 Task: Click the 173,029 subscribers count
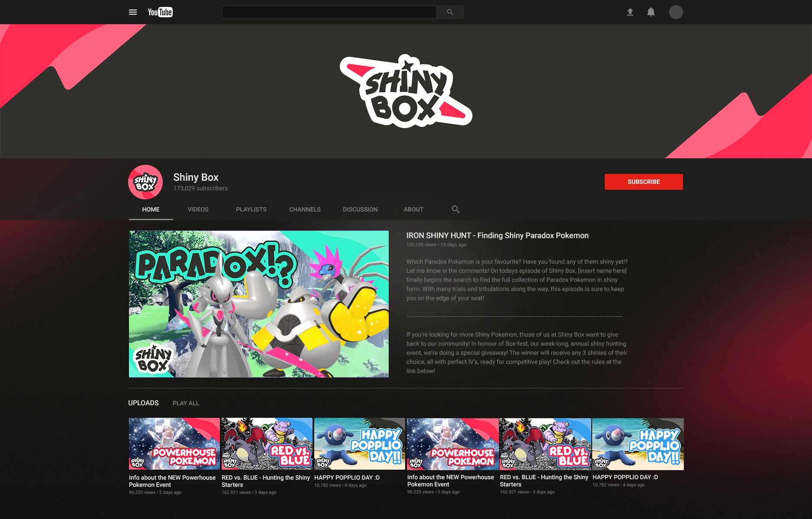[x=200, y=189]
